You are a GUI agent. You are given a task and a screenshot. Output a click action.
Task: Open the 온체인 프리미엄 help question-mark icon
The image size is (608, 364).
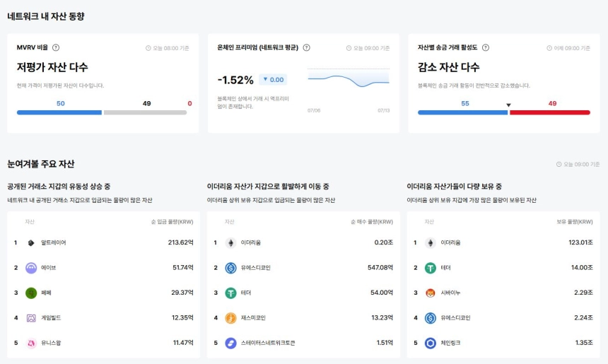click(306, 47)
